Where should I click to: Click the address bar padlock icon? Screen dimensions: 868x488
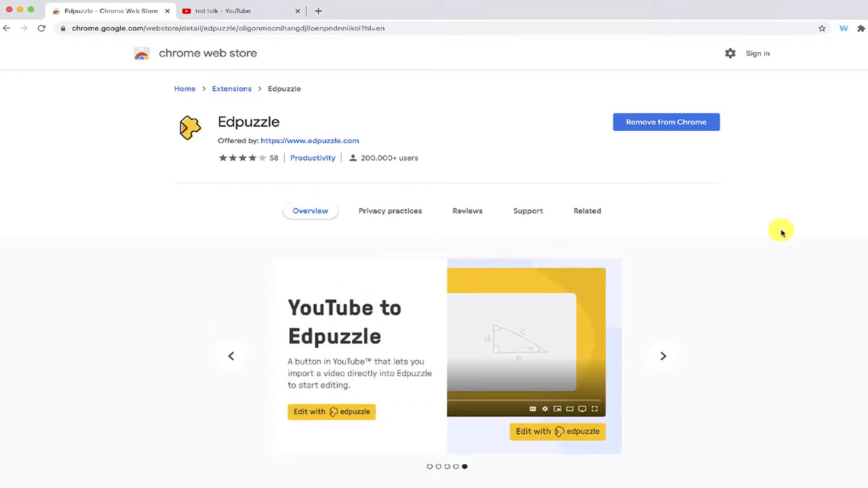63,28
